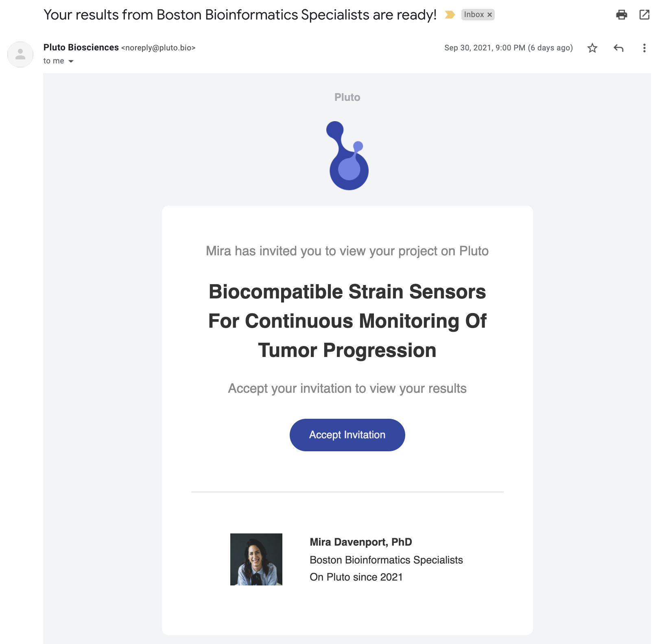This screenshot has width=664, height=644.
Task: Open the three-dot more options menu
Action: [644, 48]
